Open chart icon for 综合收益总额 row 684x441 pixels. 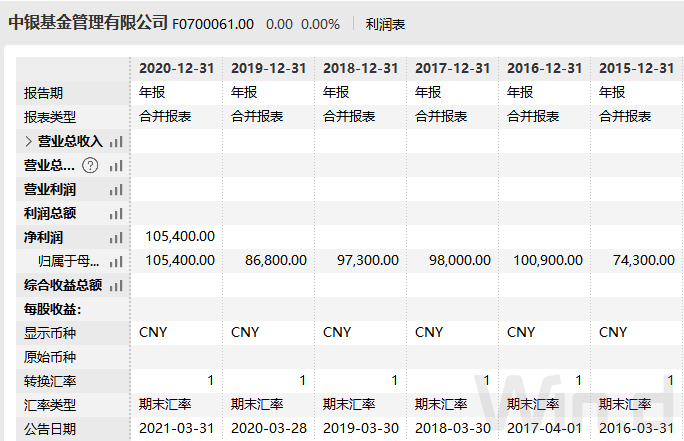pos(116,285)
